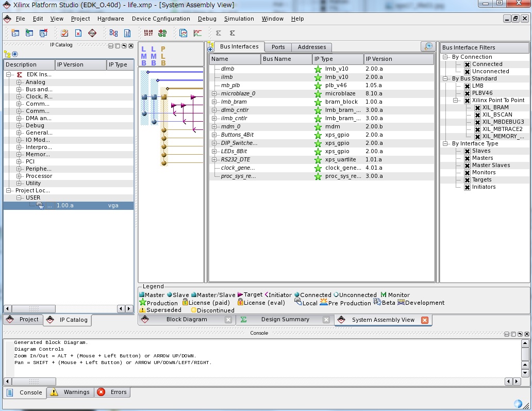The width and height of the screenshot is (532, 411).
Task: Click the red diamond stop toolbar icon
Action: [x=92, y=33]
